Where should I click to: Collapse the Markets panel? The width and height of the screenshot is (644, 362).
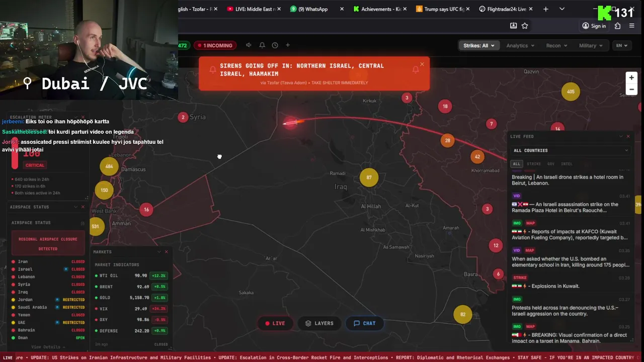(x=159, y=251)
